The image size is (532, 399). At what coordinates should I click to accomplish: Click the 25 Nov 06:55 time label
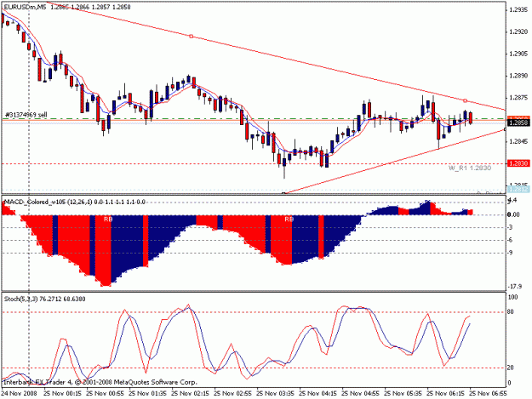[x=489, y=394]
